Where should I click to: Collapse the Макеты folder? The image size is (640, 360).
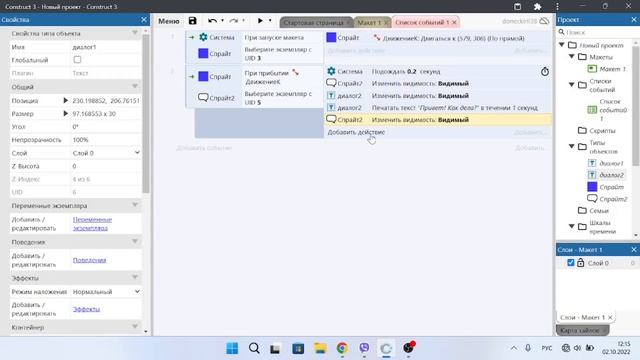click(572, 56)
